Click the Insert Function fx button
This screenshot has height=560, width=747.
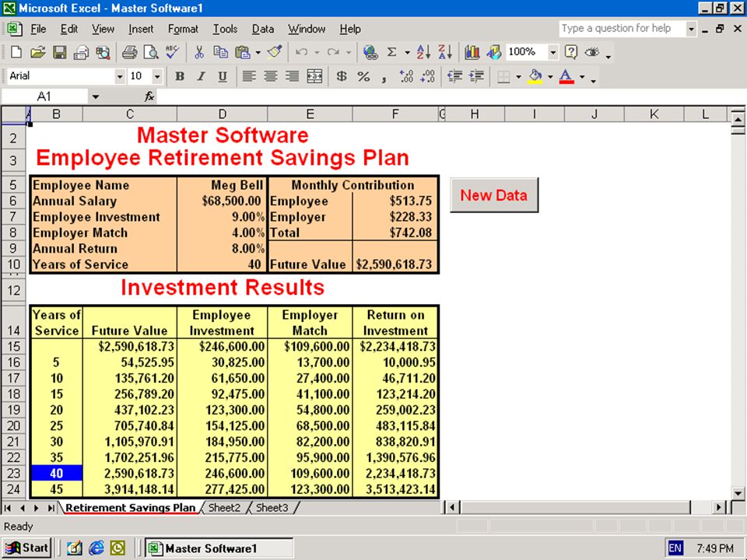tap(149, 96)
